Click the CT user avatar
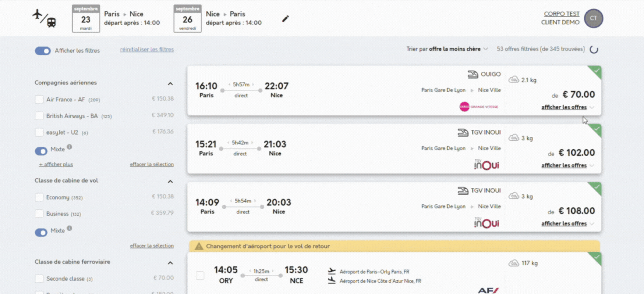This screenshot has height=294, width=644. (593, 18)
